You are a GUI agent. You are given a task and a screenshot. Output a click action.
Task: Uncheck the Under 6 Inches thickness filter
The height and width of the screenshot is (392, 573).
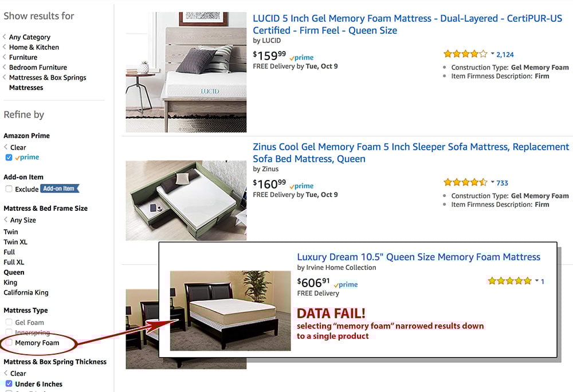[8, 384]
